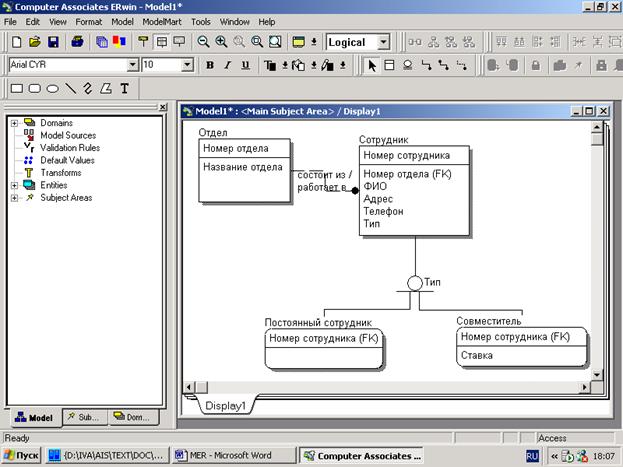The width and height of the screenshot is (623, 467).
Task: Select the Text drawing tool
Action: (124, 88)
